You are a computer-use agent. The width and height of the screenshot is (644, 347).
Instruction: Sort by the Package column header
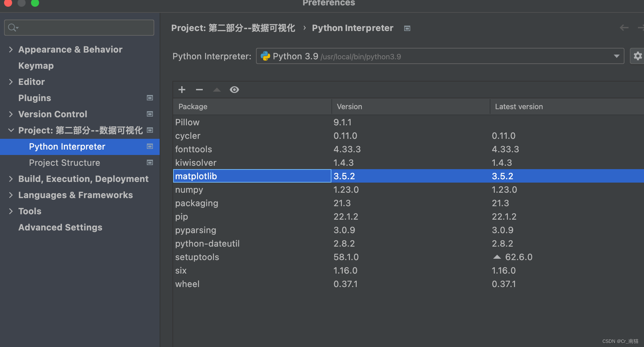(252, 106)
